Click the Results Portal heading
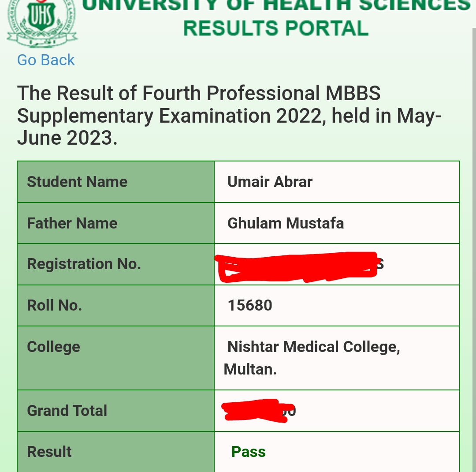 point(275,28)
